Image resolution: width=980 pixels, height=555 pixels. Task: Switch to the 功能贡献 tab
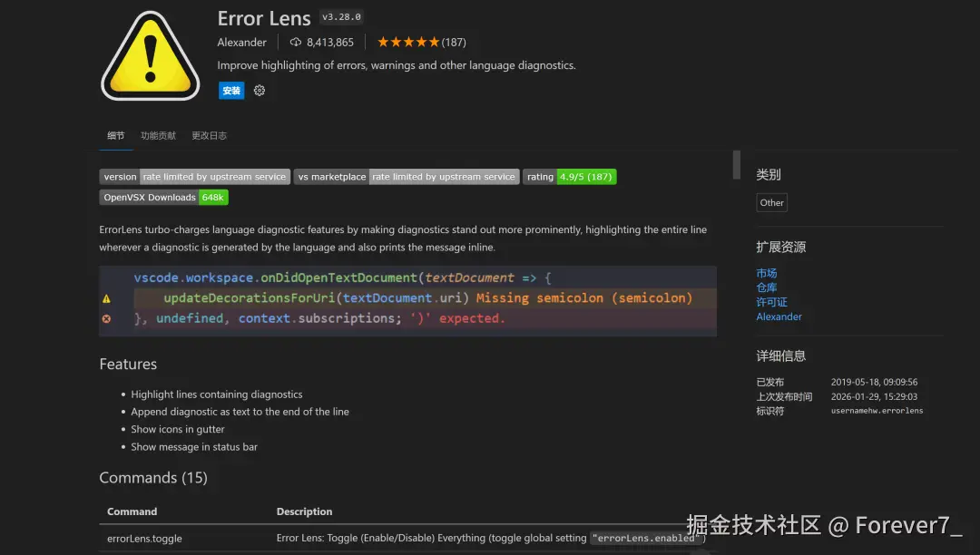click(x=158, y=135)
